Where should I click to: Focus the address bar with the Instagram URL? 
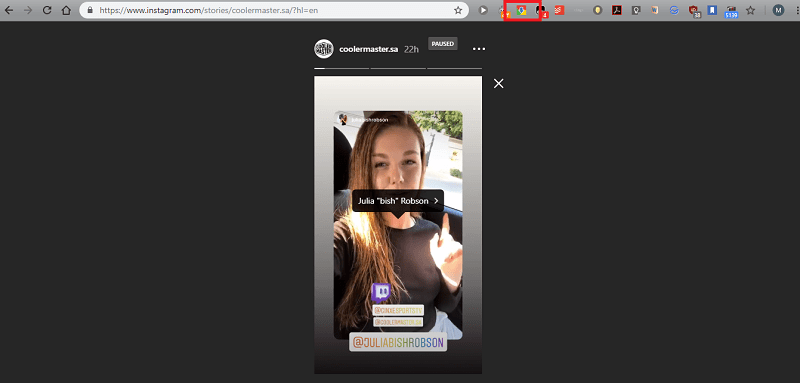click(273, 10)
